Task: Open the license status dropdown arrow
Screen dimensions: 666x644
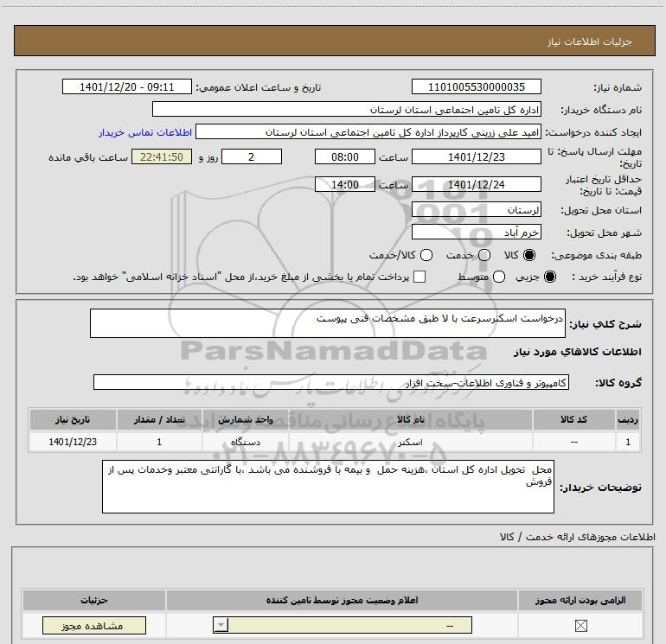Action: click(x=221, y=625)
